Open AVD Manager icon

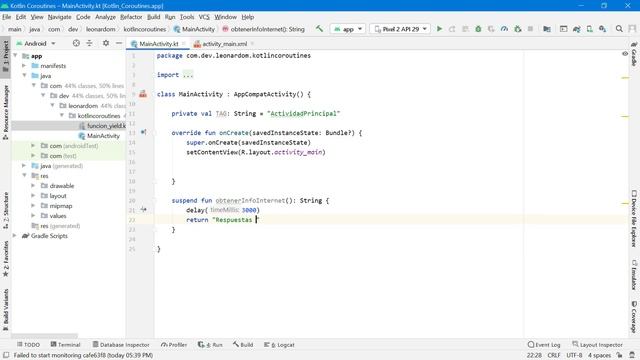coord(589,29)
